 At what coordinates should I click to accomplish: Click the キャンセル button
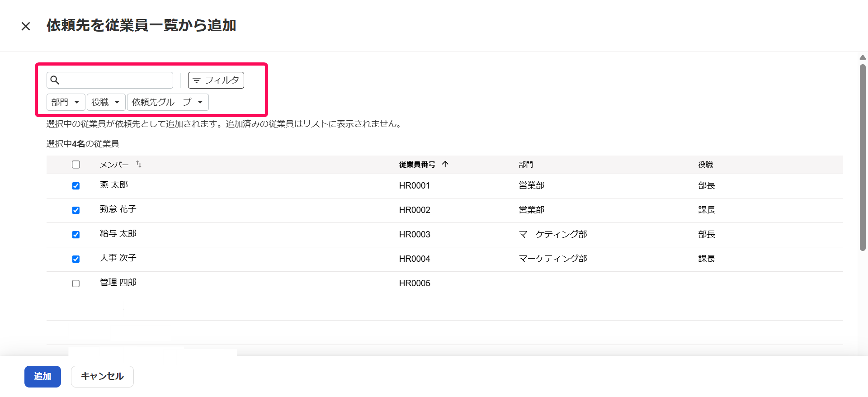[102, 376]
